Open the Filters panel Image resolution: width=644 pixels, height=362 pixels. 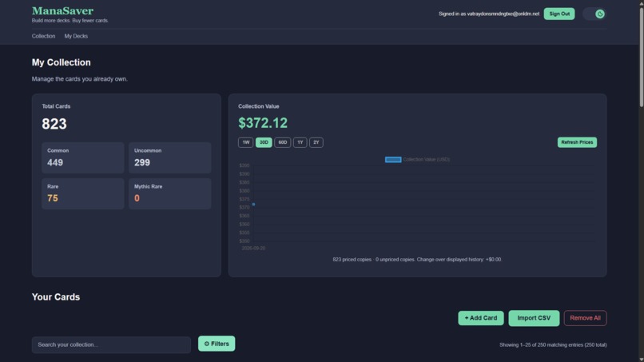tap(217, 344)
